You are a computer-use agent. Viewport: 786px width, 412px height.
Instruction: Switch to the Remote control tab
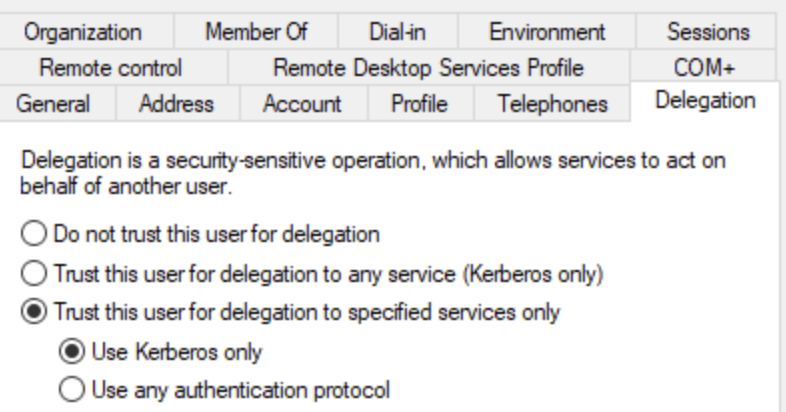[110, 69]
